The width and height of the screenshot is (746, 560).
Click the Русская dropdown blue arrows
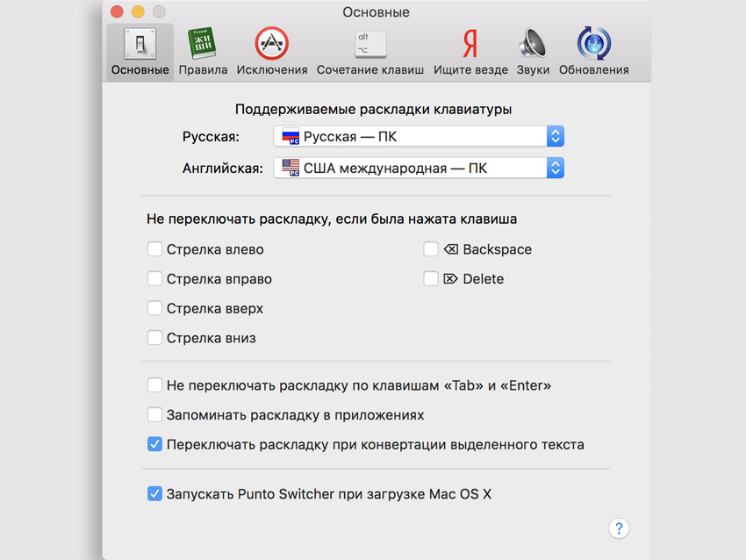556,137
